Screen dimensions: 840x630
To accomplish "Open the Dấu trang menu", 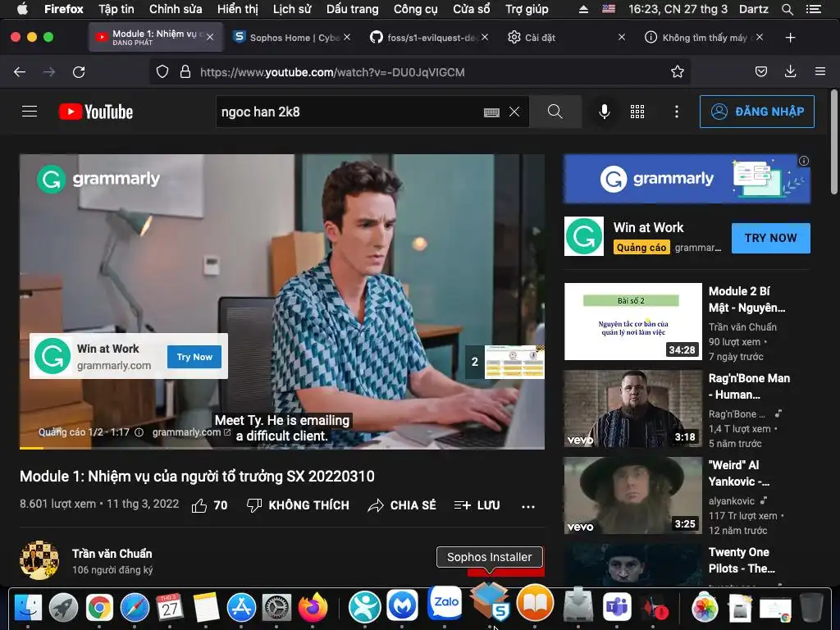I will coord(353,9).
